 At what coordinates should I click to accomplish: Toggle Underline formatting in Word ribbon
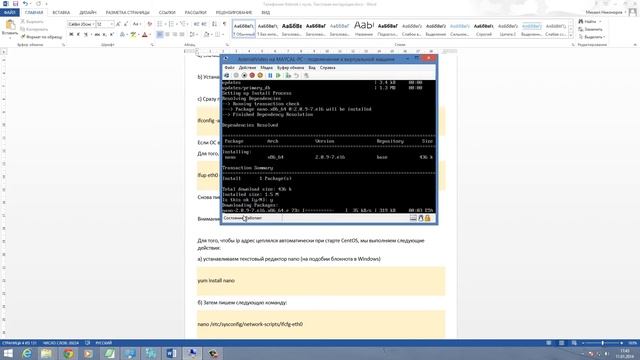click(x=85, y=35)
